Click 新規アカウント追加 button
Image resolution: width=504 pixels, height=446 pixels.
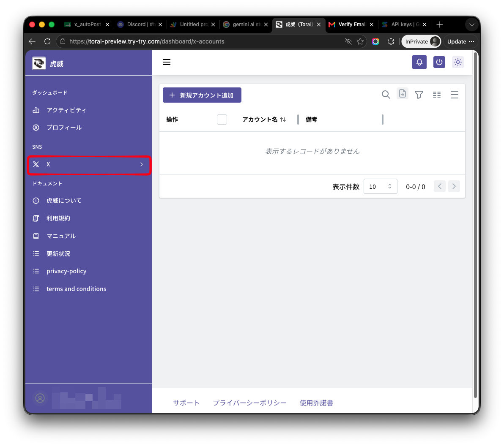(202, 95)
